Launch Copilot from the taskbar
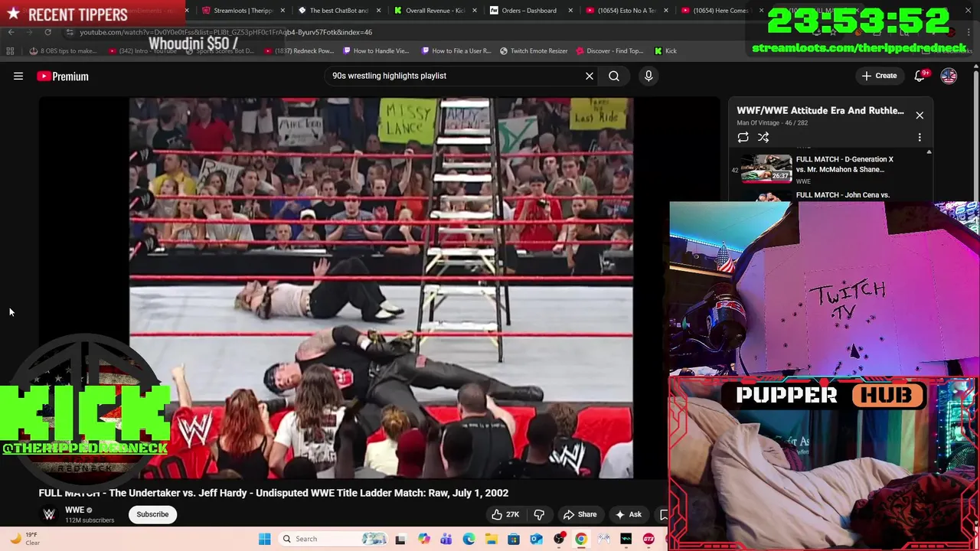 (x=423, y=539)
